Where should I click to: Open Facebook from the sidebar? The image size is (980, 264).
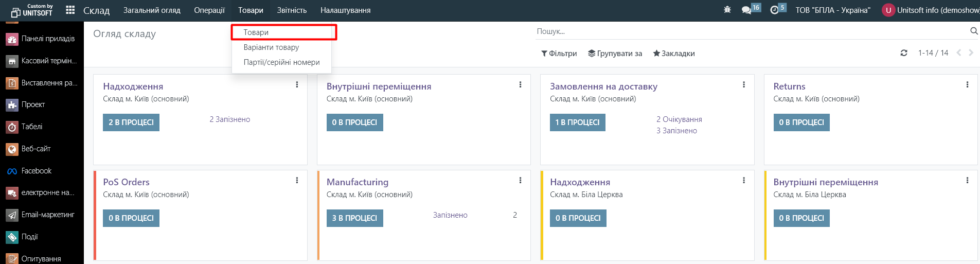pos(36,171)
